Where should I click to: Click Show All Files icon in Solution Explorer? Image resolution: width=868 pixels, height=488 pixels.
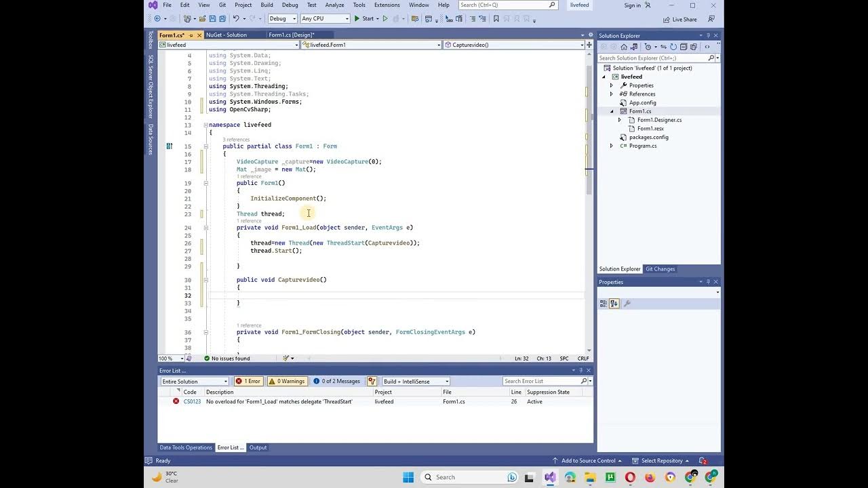coord(694,47)
